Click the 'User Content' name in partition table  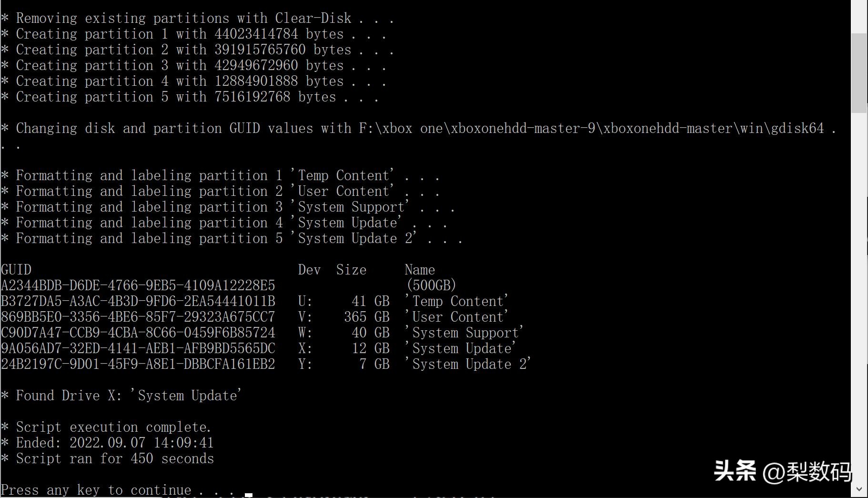point(457,317)
